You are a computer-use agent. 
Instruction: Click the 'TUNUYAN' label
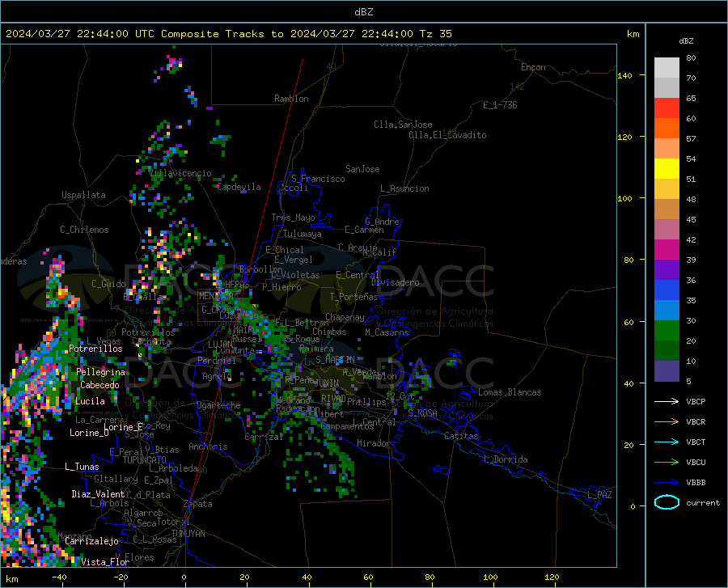(188, 534)
